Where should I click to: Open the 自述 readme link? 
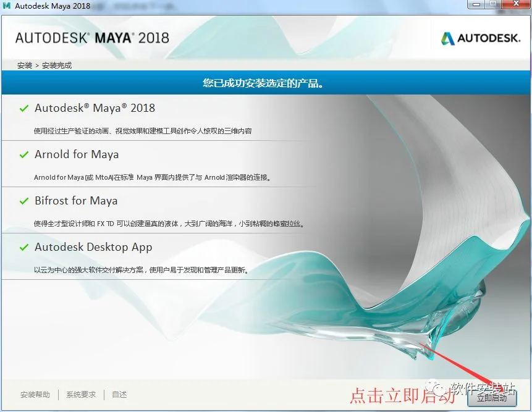click(119, 395)
